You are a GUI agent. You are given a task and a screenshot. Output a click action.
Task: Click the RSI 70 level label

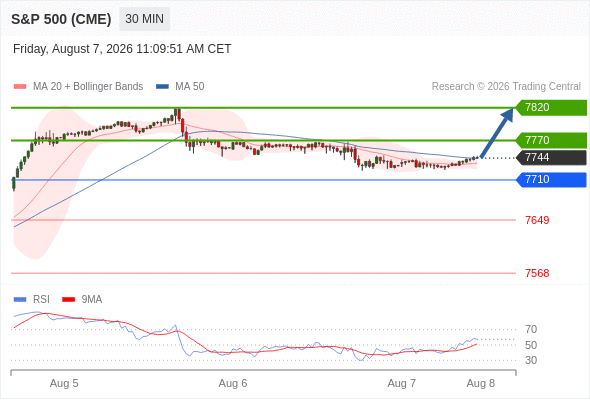(531, 330)
